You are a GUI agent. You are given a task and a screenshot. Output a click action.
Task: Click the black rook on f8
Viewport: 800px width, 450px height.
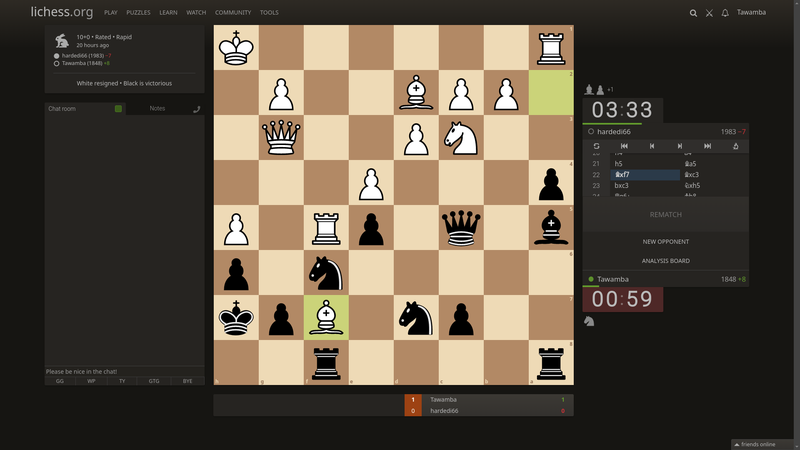[326, 362]
